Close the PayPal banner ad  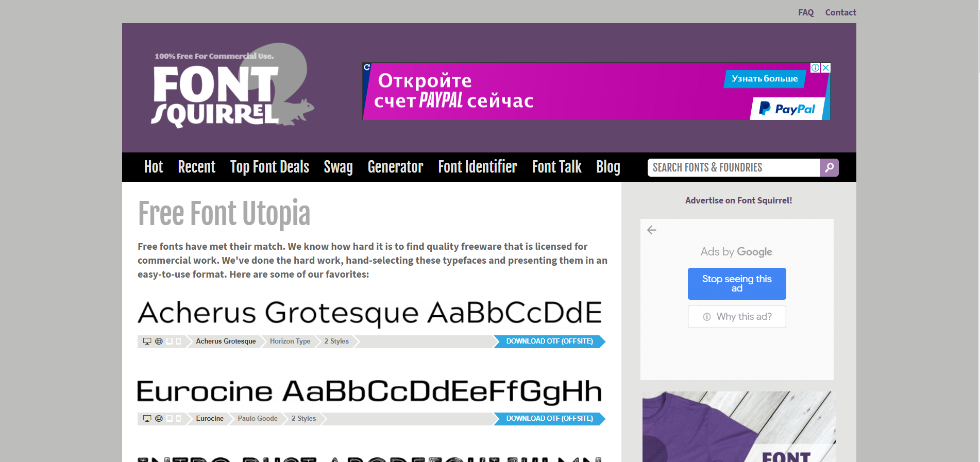pyautogui.click(x=826, y=67)
